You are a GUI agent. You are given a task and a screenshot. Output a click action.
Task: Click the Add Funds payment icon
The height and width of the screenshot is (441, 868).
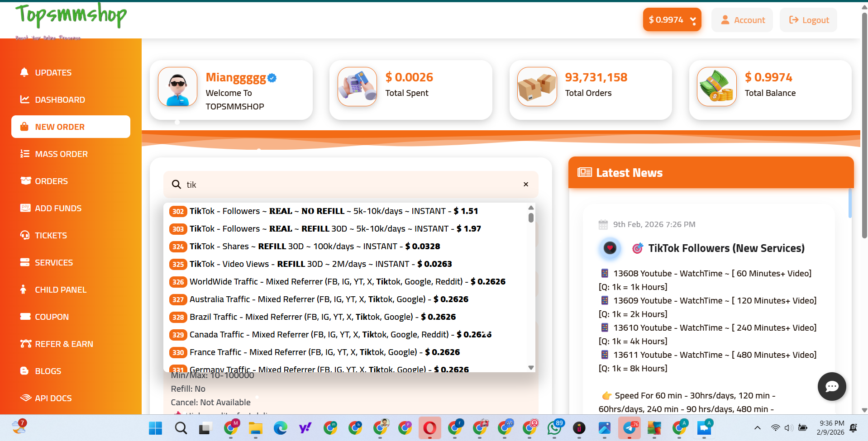point(25,208)
